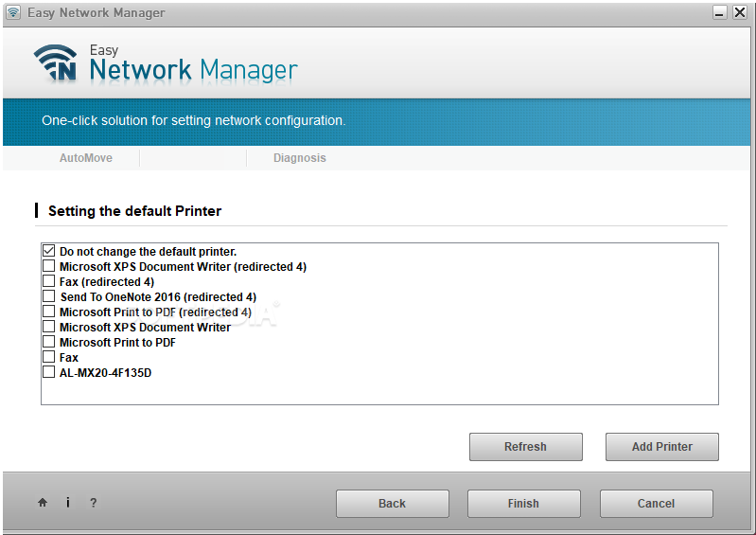The width and height of the screenshot is (756, 535).
Task: Switch to the AutoMove tab
Action: click(x=86, y=158)
